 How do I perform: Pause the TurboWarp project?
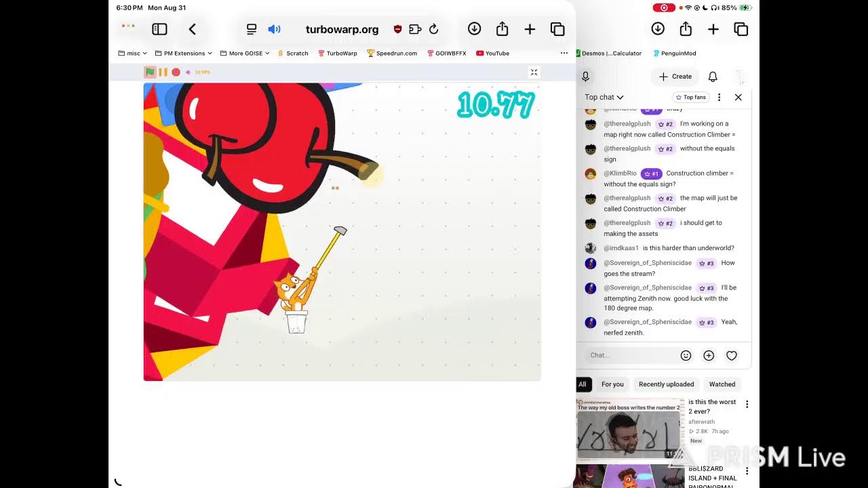[x=163, y=72]
